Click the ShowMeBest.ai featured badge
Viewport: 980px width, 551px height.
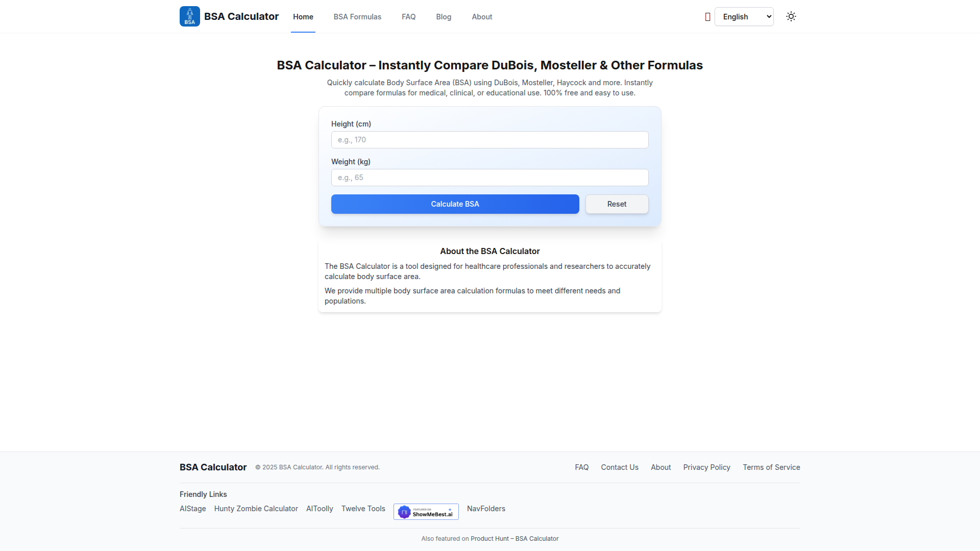click(426, 512)
